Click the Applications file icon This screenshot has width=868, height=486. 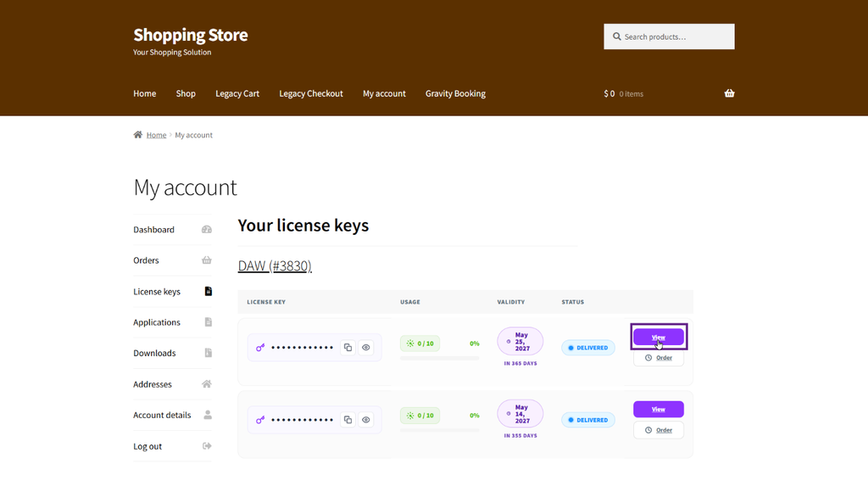click(x=209, y=322)
